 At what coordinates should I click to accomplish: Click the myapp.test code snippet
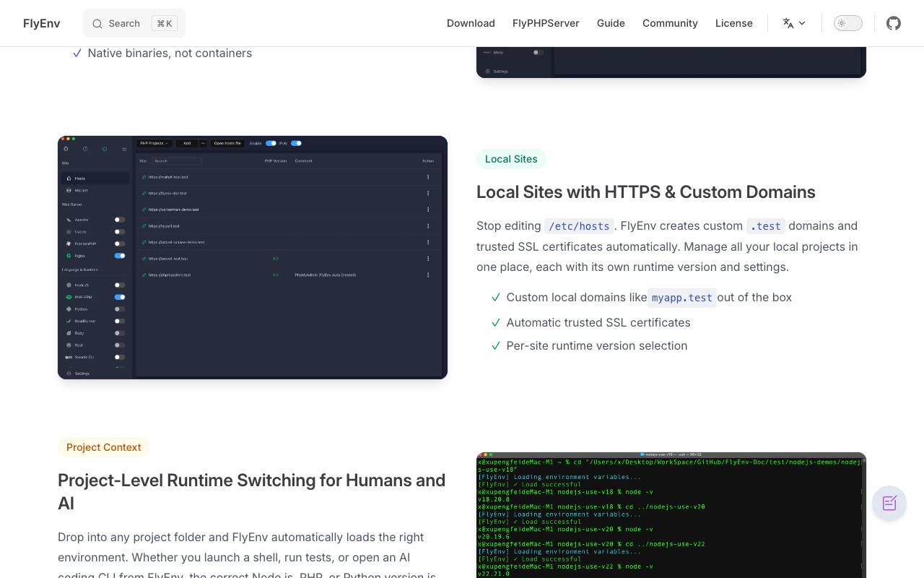[x=682, y=298]
